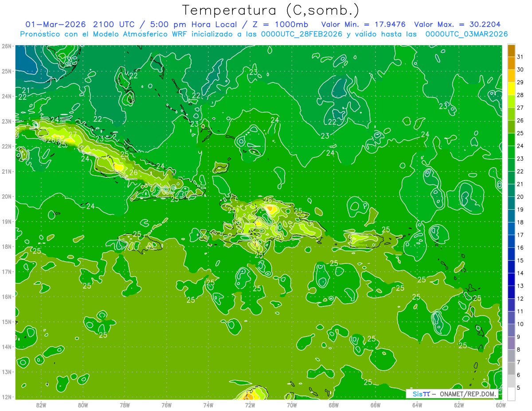Click legend value 30 on color scale

point(520,70)
